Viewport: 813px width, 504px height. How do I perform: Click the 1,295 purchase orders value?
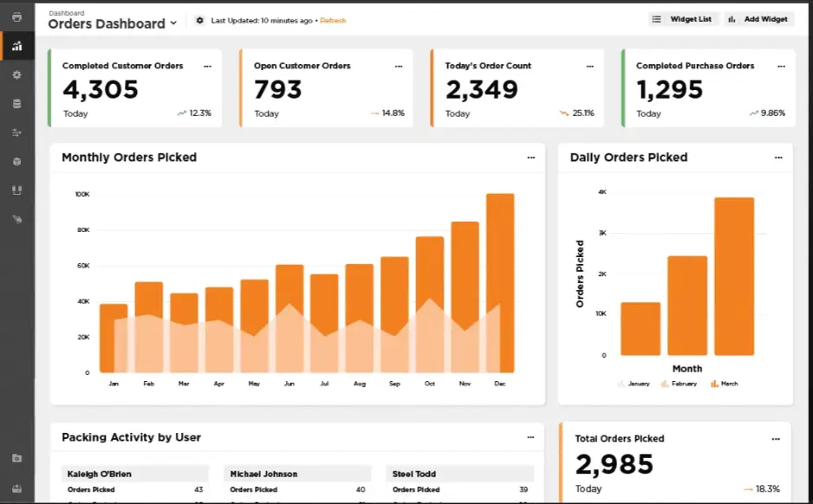tap(669, 89)
